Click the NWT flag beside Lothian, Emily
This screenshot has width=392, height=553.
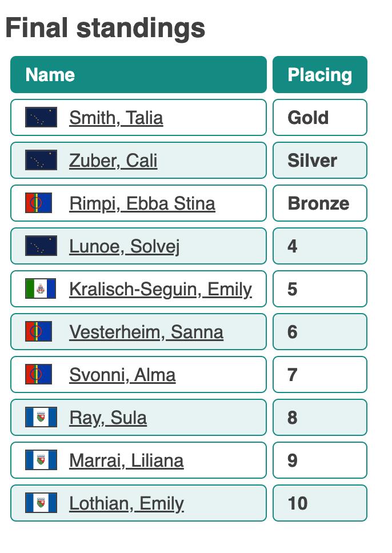tap(41, 503)
